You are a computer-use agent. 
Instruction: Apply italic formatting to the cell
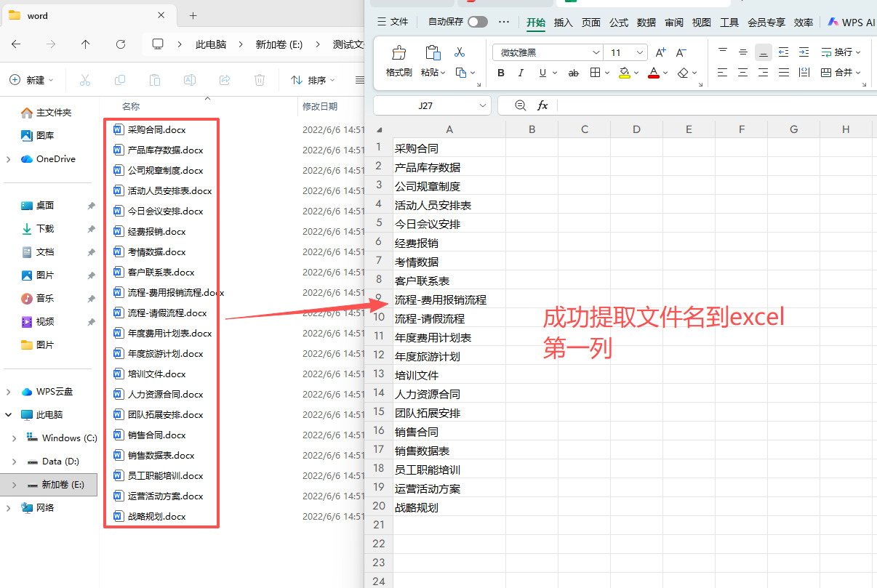(x=521, y=73)
